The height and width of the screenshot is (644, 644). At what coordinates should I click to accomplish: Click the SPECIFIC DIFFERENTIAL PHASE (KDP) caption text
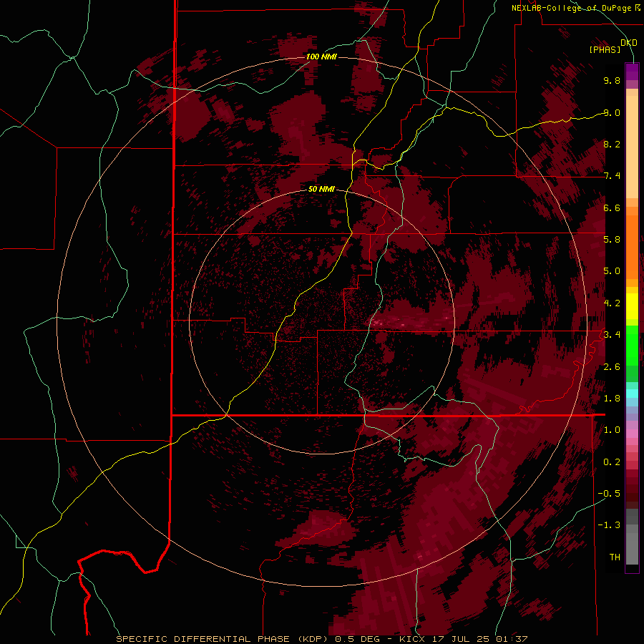tap(223, 639)
